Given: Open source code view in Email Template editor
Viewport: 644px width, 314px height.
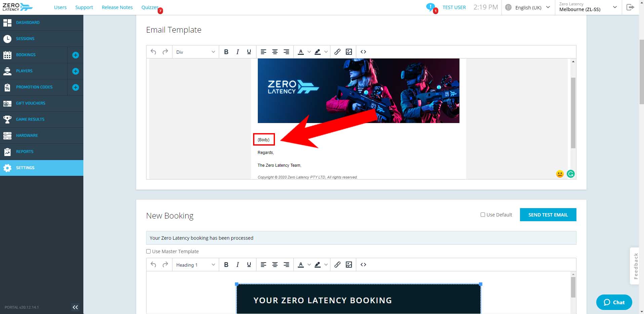Looking at the screenshot, I should (363, 52).
